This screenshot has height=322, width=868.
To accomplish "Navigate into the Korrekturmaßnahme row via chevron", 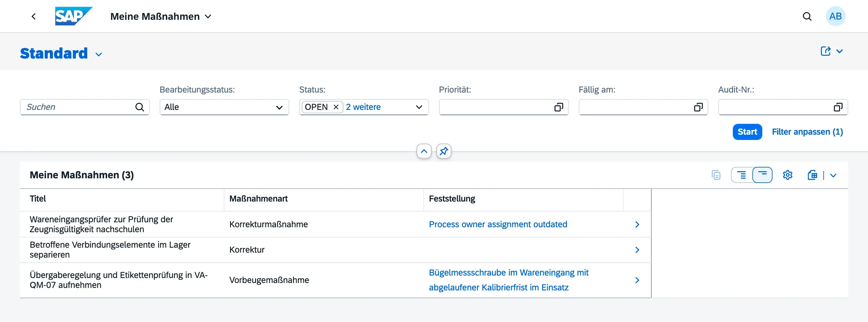I will pos(637,224).
